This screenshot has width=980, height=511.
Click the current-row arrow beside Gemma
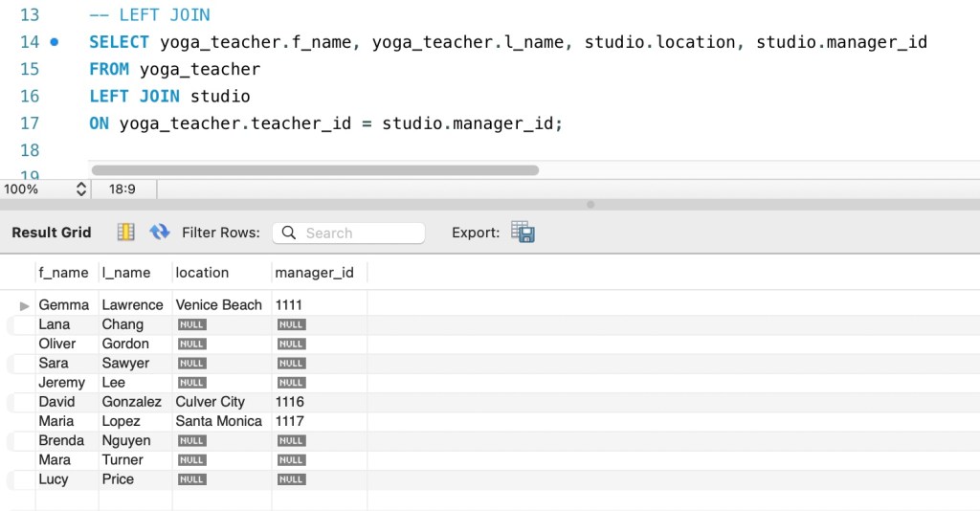tap(25, 305)
